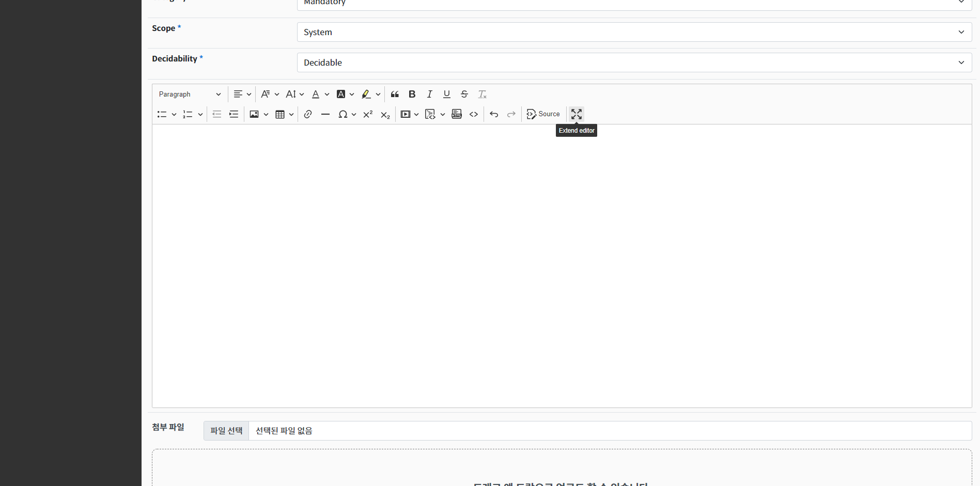980x486 pixels.
Task: Increase indent of the paragraph
Action: click(x=234, y=114)
